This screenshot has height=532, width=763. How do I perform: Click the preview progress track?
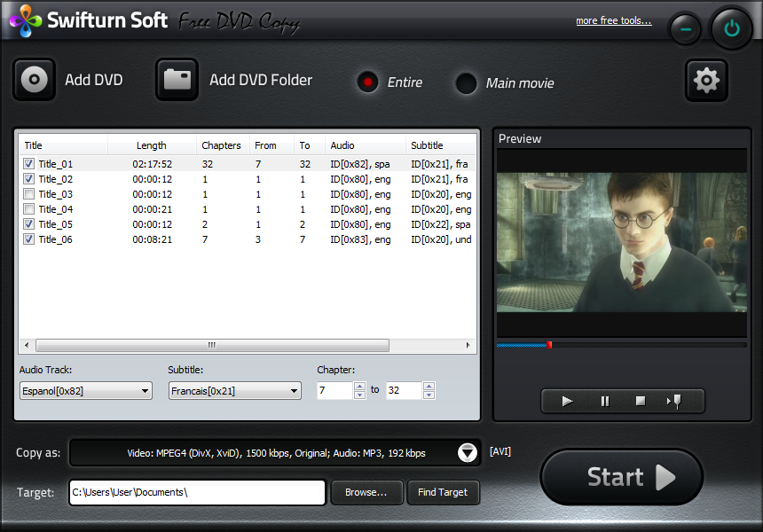(x=621, y=345)
